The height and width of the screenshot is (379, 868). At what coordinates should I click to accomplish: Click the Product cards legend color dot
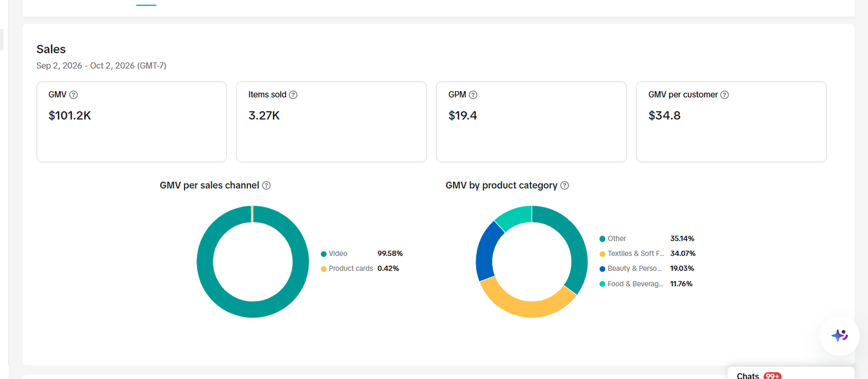point(324,269)
